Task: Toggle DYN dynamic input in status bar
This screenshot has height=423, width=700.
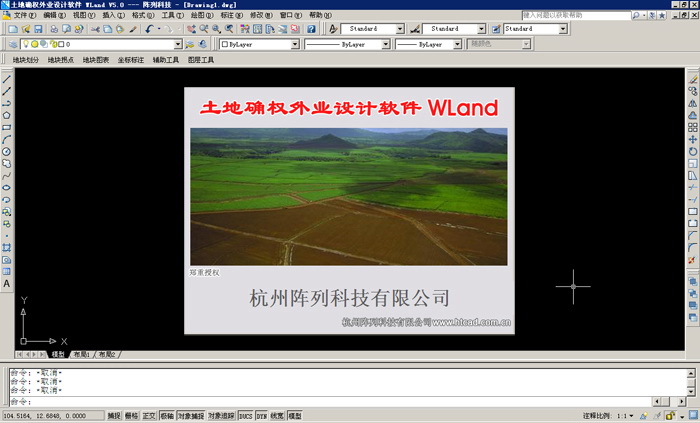Action: (x=261, y=415)
